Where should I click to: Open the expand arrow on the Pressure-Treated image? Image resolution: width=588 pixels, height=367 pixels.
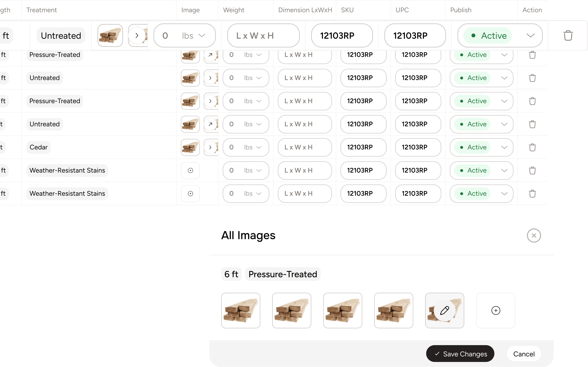(210, 55)
